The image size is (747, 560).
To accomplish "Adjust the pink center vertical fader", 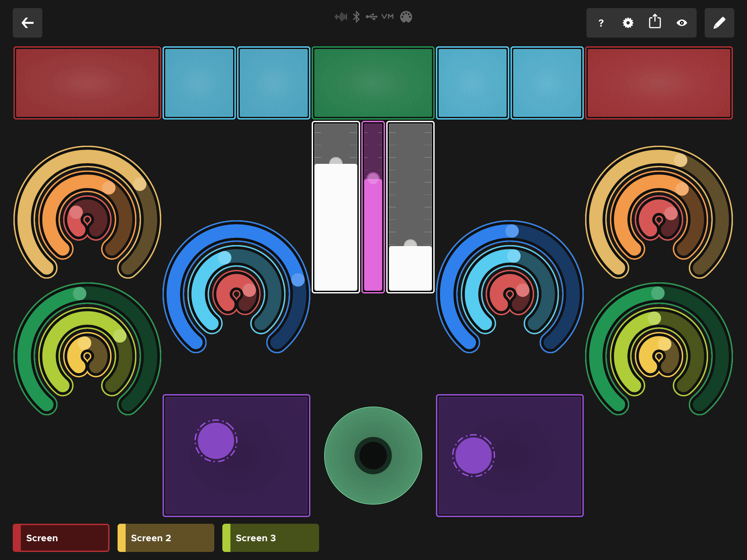I will pos(373,207).
